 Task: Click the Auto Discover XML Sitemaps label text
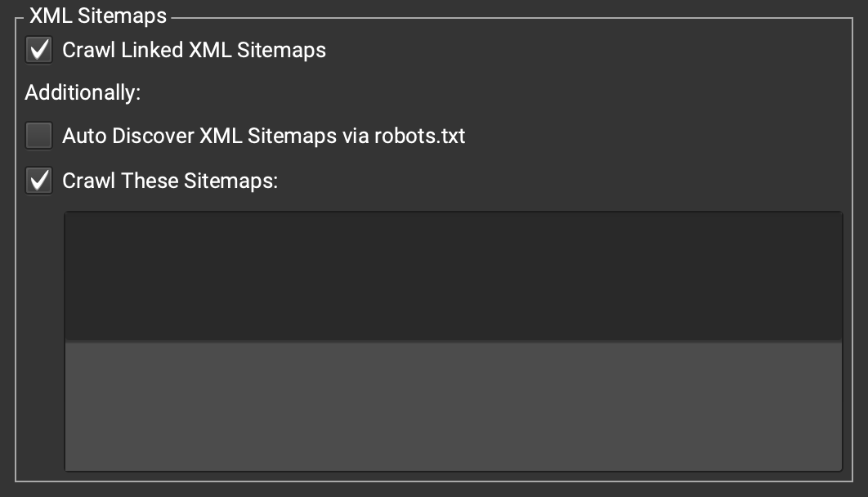pos(263,136)
